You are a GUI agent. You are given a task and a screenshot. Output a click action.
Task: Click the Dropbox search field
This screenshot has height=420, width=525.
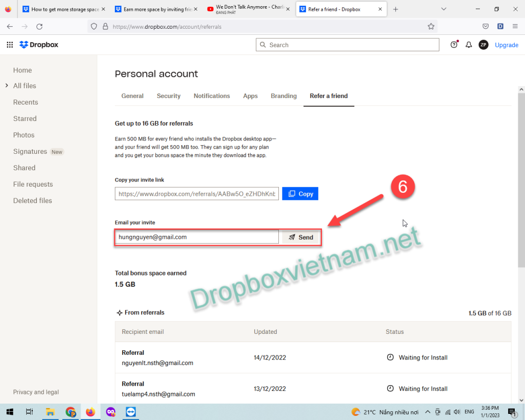347,45
